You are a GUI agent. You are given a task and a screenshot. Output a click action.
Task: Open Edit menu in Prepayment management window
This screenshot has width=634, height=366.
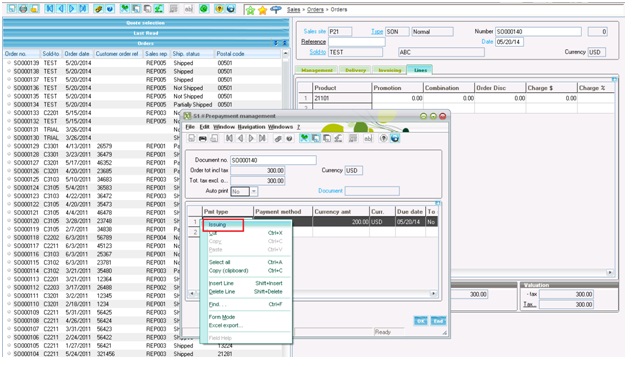click(205, 127)
